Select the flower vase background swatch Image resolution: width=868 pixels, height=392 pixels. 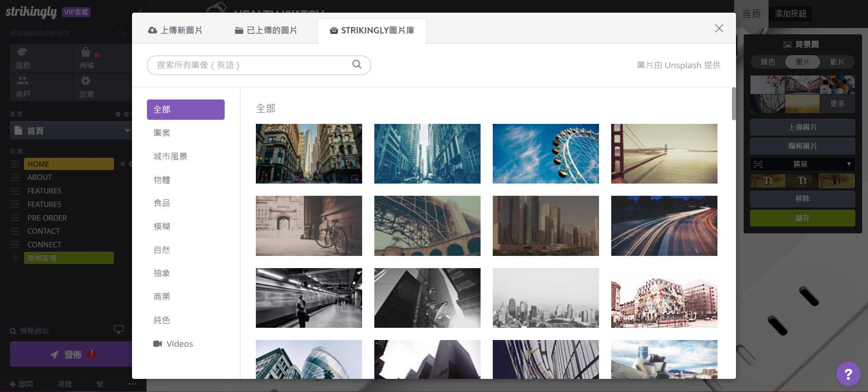768,85
